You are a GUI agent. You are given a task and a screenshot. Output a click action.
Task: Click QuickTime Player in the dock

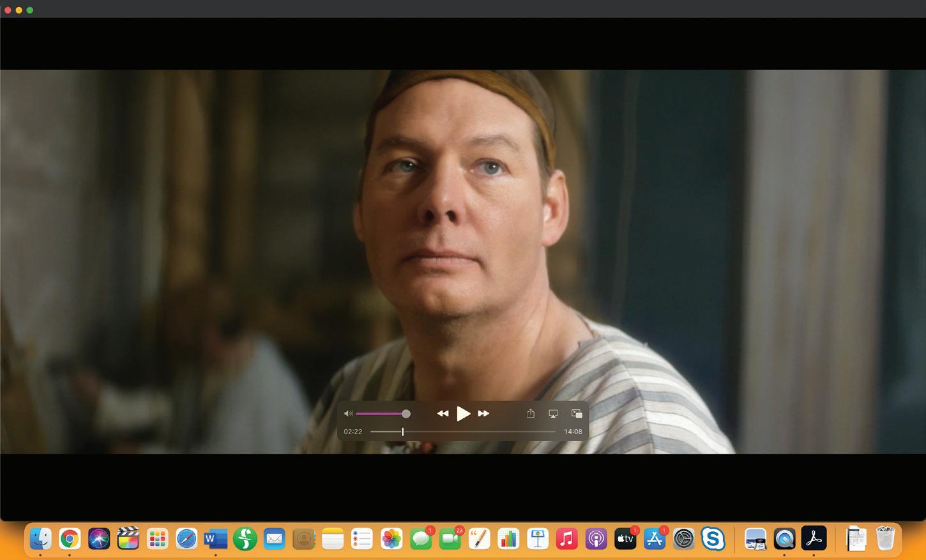[x=785, y=540]
